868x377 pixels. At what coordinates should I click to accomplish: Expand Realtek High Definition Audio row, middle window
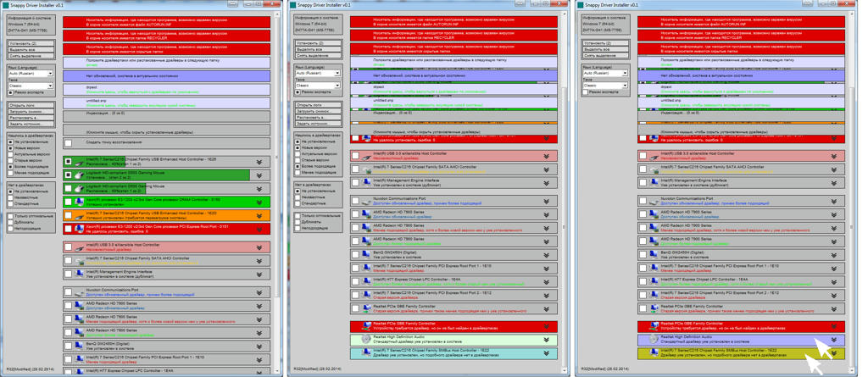click(547, 340)
